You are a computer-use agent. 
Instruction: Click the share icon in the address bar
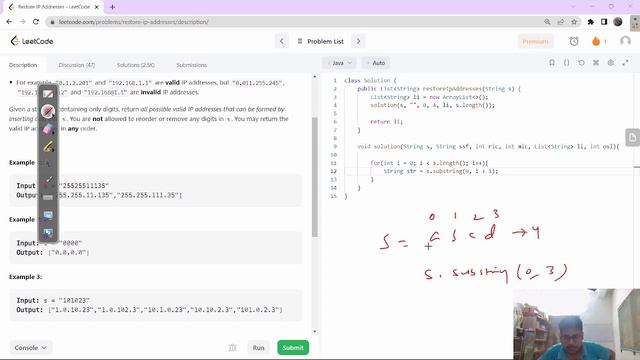561,22
